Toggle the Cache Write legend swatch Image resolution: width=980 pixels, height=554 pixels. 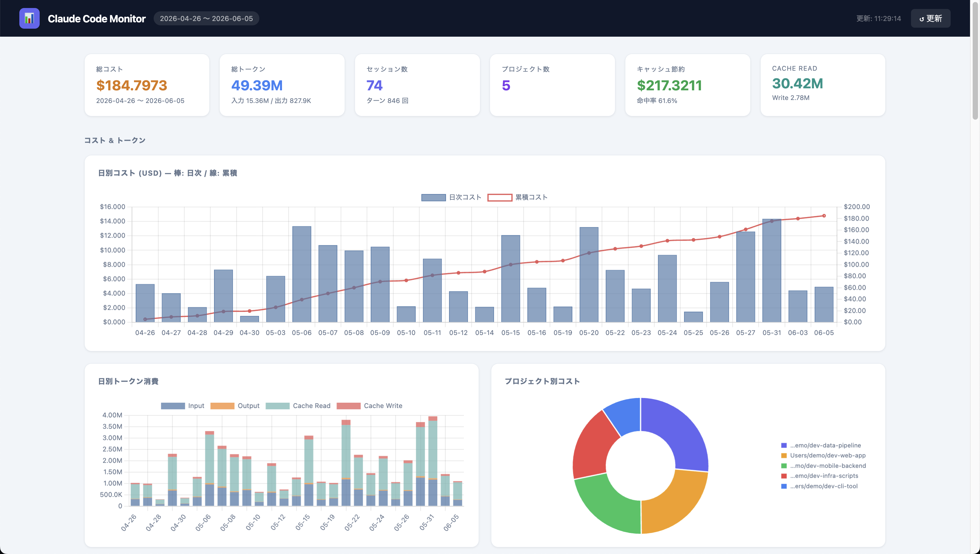[348, 406]
